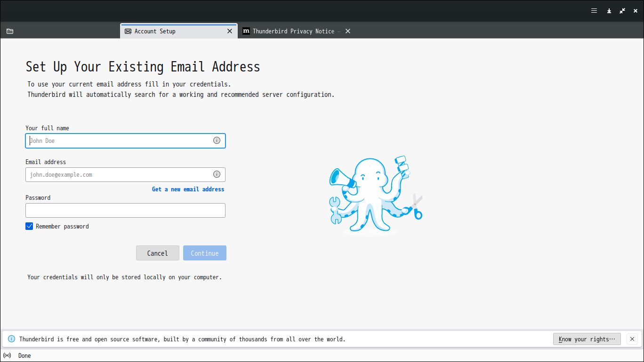The height and width of the screenshot is (362, 644).
Task: Click the Set Up Your Existing Email Address heading
Action: [143, 67]
